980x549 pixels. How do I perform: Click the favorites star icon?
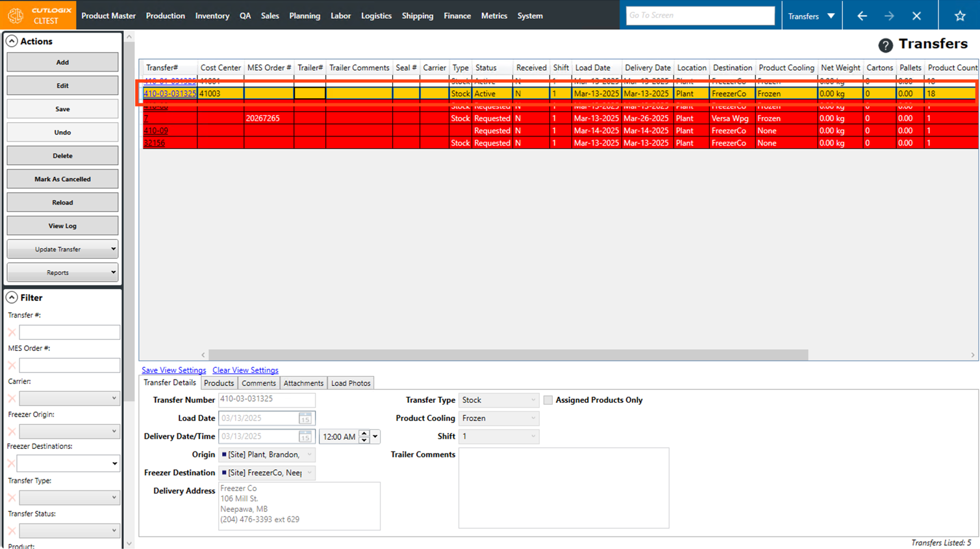(x=959, y=16)
